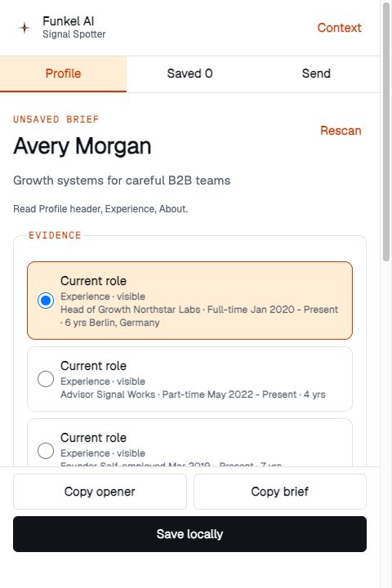392x588 pixels.
Task: Click the Growth systems headline text
Action: pyautogui.click(x=122, y=180)
